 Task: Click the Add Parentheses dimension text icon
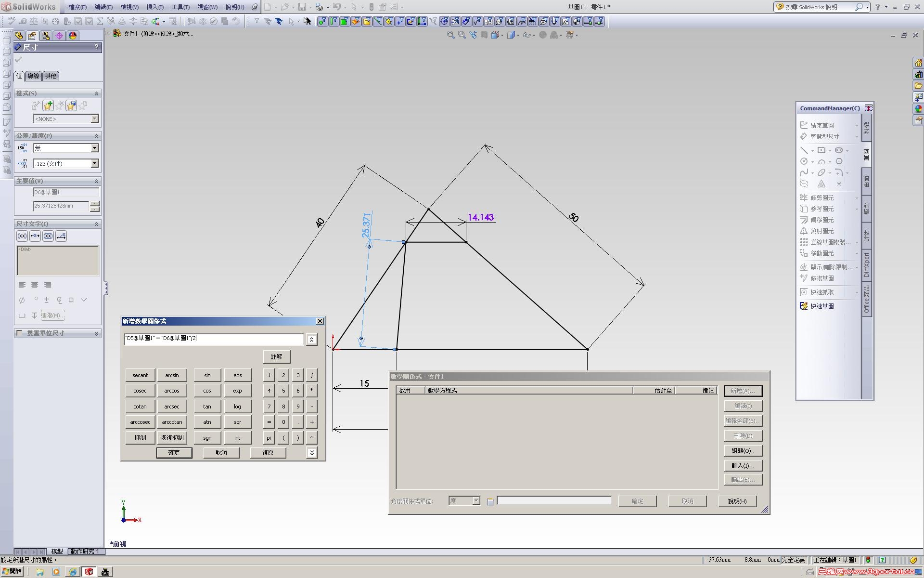click(22, 236)
